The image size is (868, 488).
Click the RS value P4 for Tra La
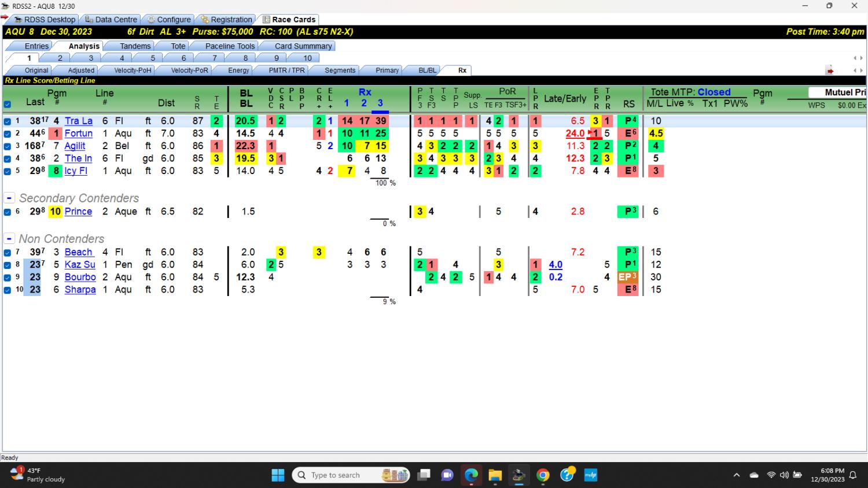pyautogui.click(x=630, y=121)
